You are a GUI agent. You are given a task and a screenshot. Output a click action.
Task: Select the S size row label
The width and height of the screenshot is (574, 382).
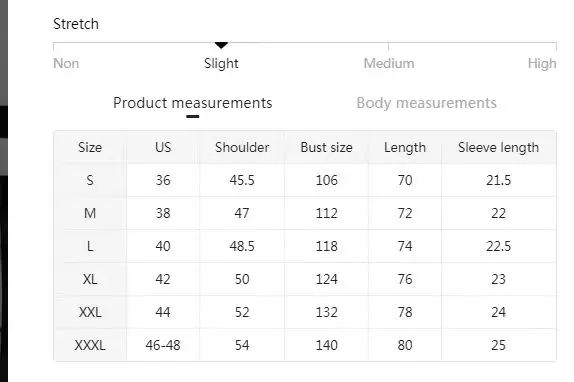click(90, 180)
